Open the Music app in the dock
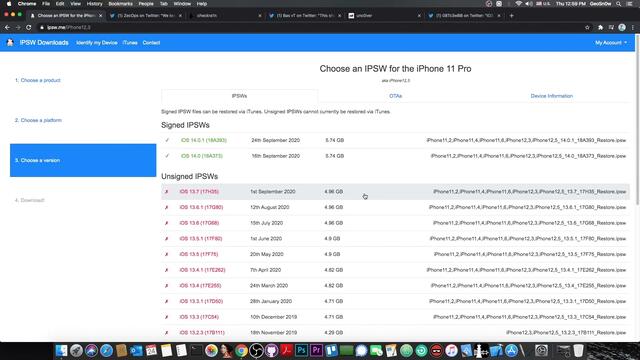 pos(451,351)
